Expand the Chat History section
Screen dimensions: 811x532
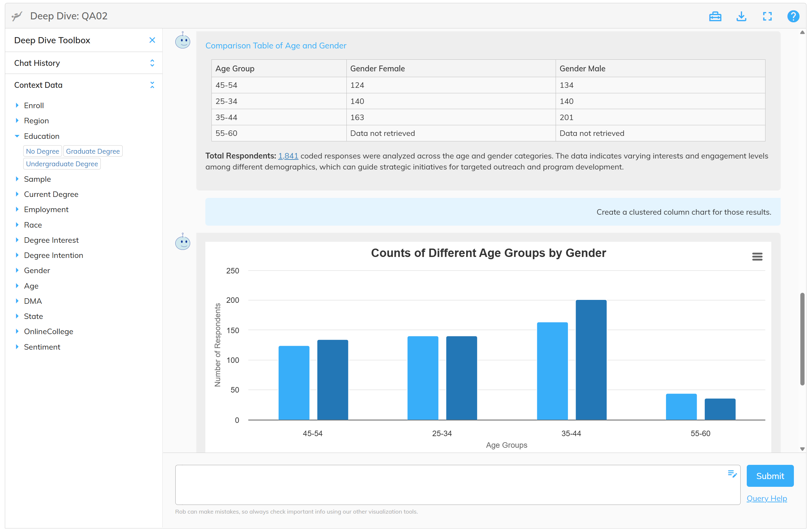(152, 63)
